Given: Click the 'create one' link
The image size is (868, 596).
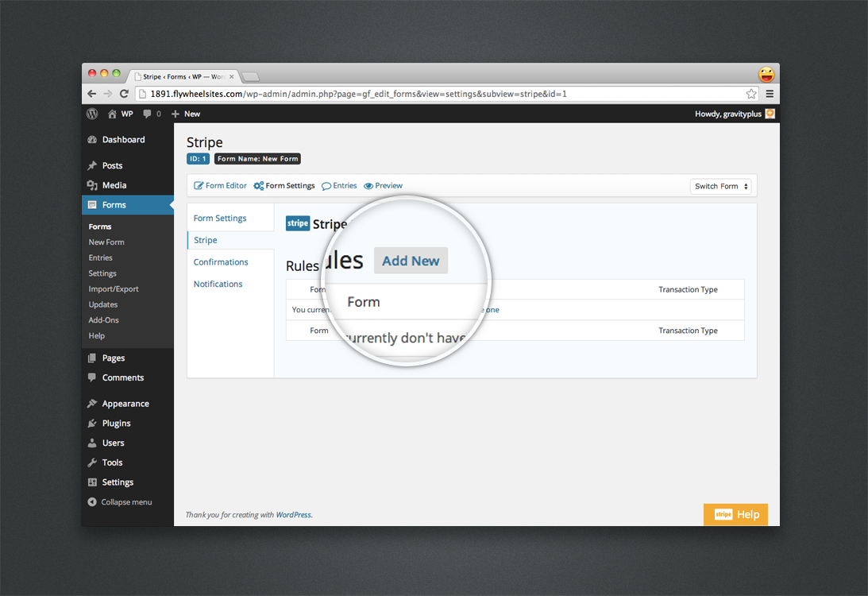Looking at the screenshot, I should [x=491, y=310].
